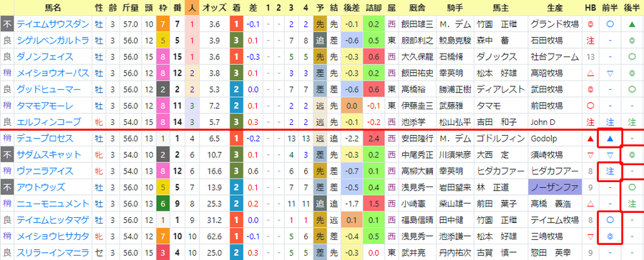Select owner ディアレスト
Screen dimensions: 644x260
click(501, 89)
